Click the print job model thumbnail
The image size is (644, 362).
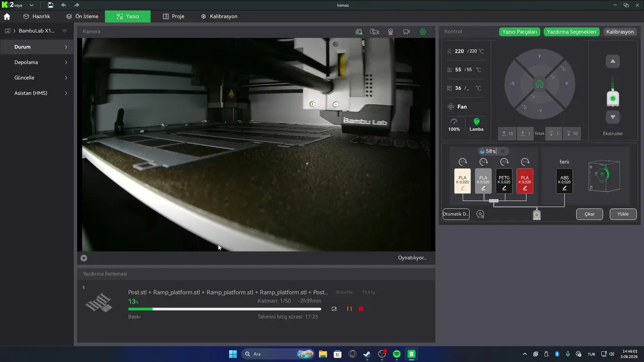coord(99,303)
